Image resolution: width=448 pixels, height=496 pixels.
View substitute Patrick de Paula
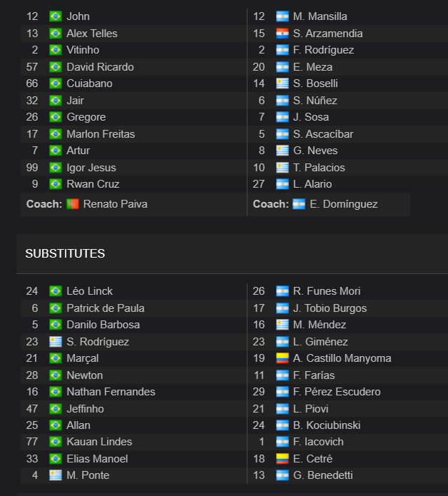click(106, 308)
